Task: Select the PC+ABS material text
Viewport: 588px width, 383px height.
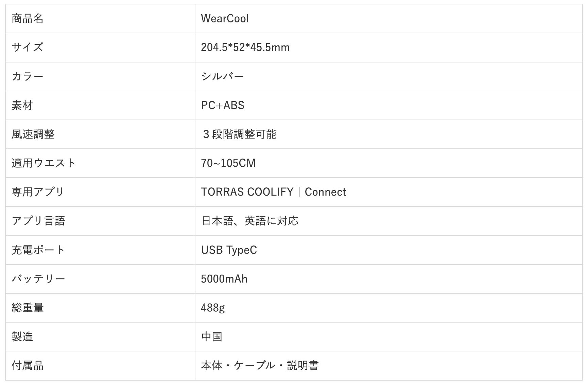Action: [223, 105]
